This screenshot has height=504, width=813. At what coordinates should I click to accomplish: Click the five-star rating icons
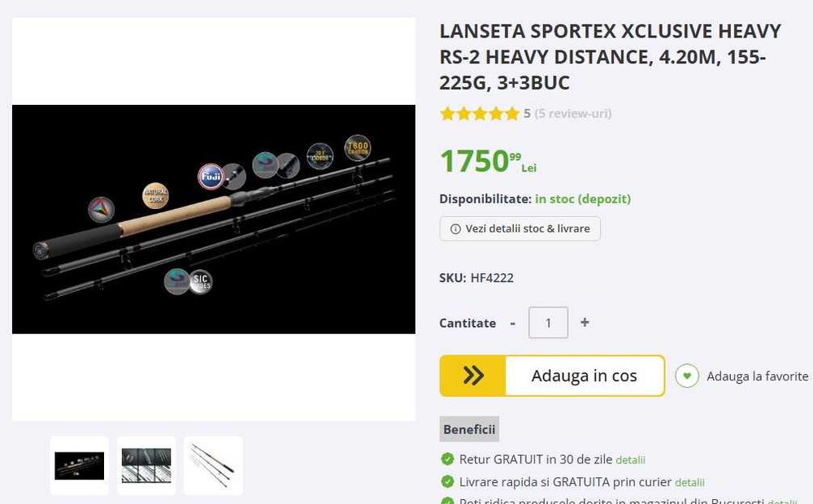point(480,114)
